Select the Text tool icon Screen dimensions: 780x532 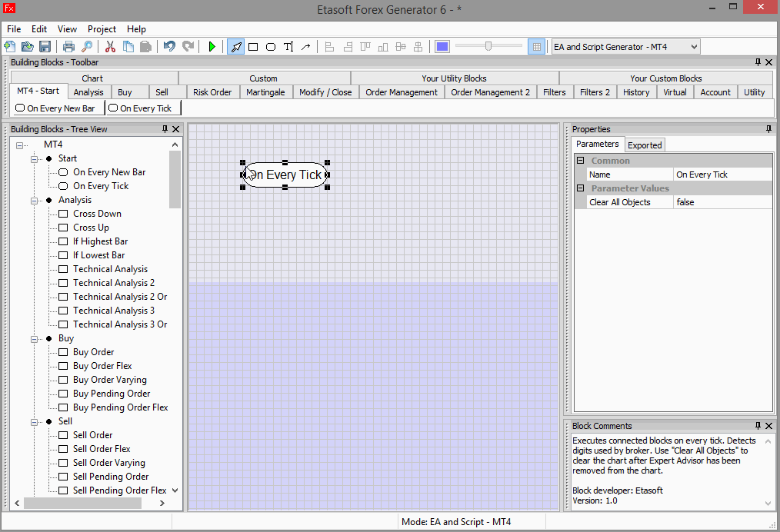click(x=288, y=47)
